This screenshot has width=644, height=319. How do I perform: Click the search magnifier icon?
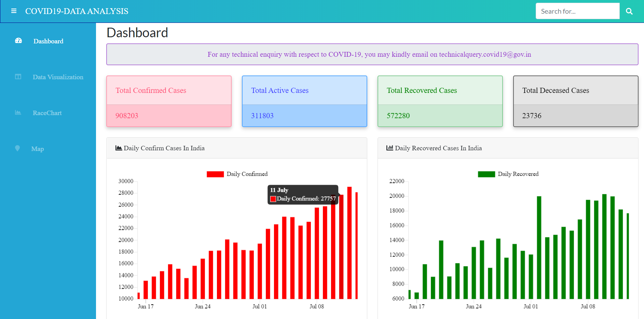click(x=629, y=11)
